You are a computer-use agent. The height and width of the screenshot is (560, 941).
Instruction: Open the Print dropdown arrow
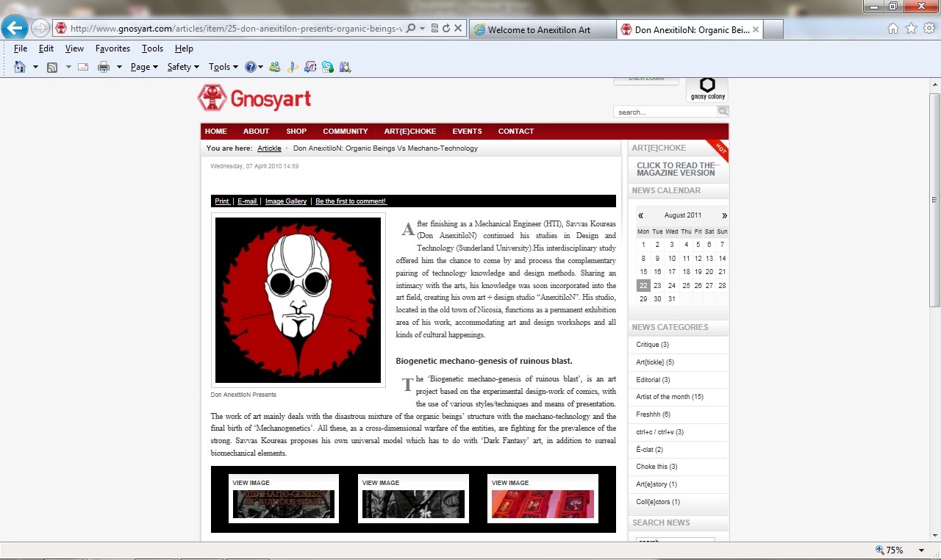119,67
